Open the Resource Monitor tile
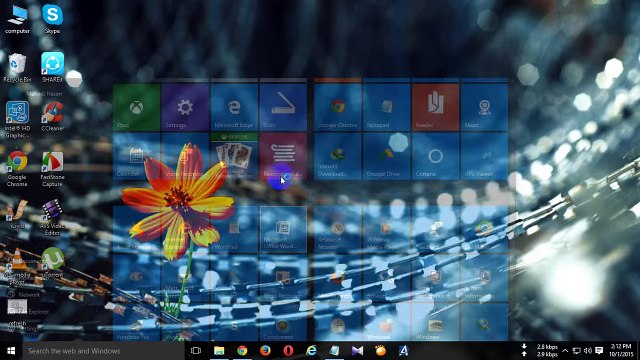This screenshot has width=640, height=360. 338,230
